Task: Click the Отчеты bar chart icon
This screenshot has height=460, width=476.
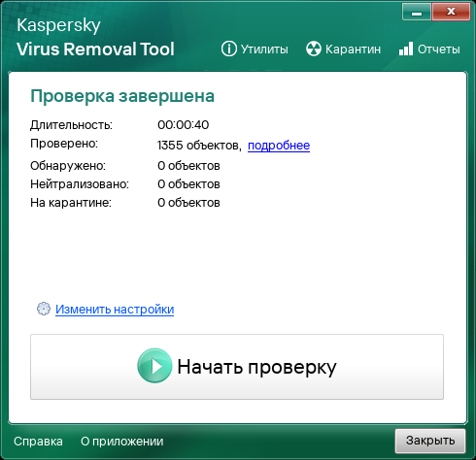Action: pyautogui.click(x=406, y=49)
